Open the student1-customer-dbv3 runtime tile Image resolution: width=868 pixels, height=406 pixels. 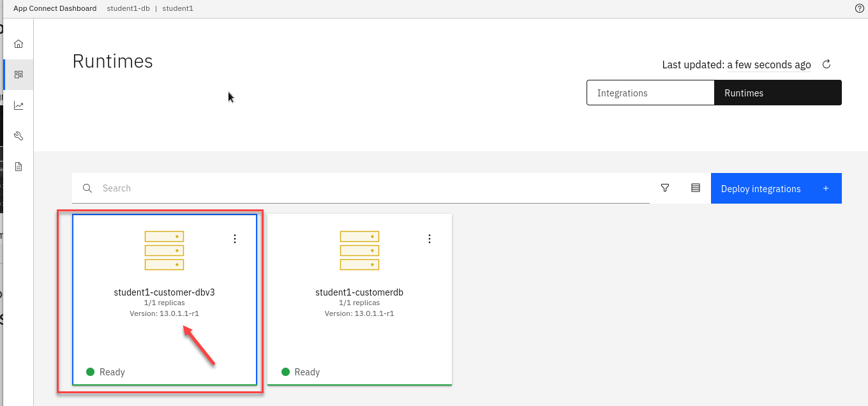(x=164, y=293)
